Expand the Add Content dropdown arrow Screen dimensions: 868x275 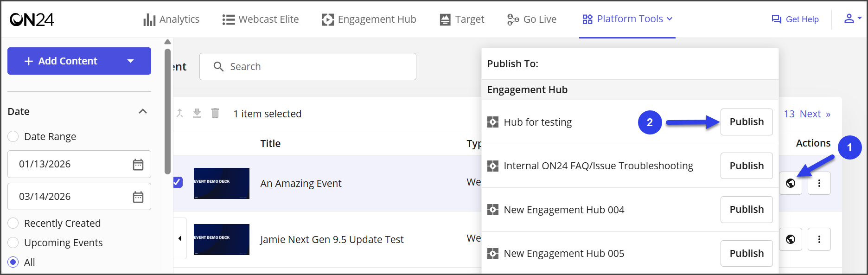(131, 61)
